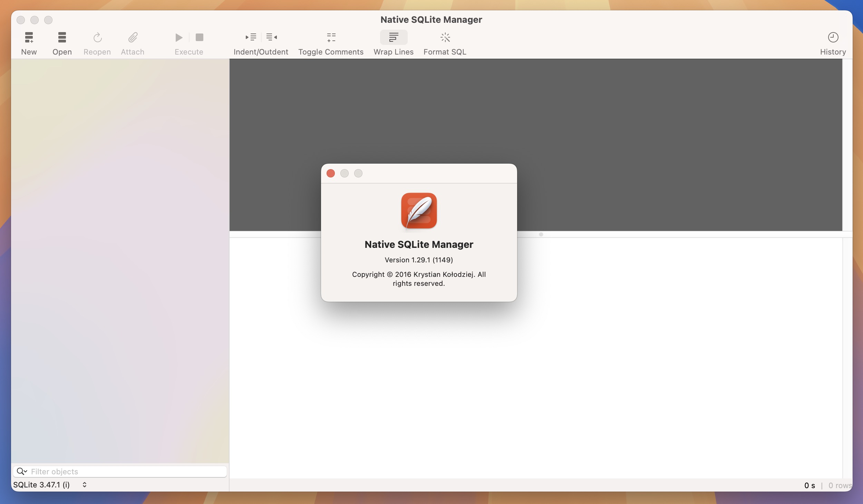Stop execution with square stop icon
863x504 pixels.
pos(200,37)
